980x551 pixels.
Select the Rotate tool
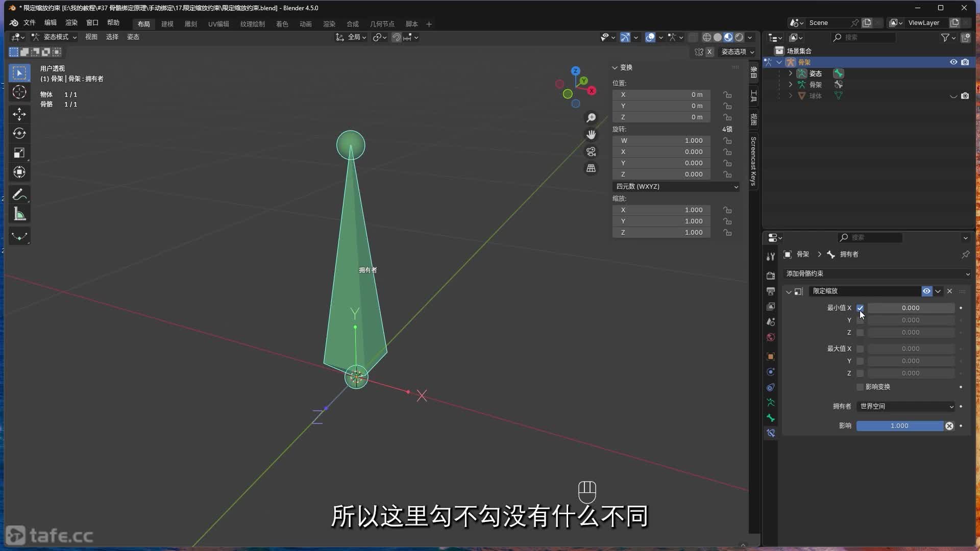19,133
